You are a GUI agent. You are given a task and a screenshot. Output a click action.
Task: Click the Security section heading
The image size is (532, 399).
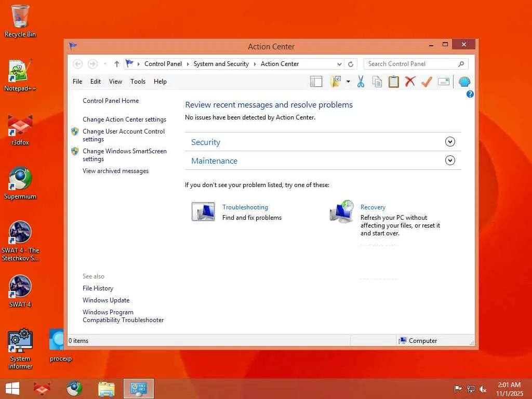pyautogui.click(x=206, y=142)
